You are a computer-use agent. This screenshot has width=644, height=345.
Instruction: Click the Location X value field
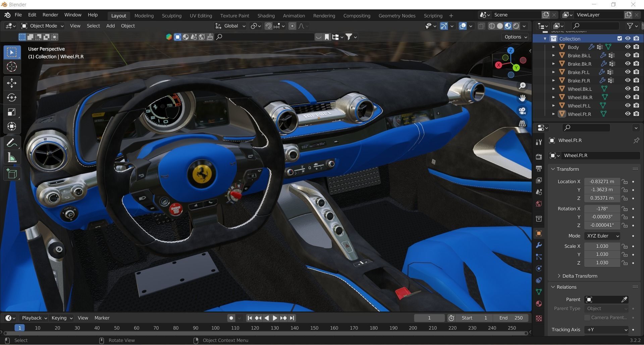[602, 182]
